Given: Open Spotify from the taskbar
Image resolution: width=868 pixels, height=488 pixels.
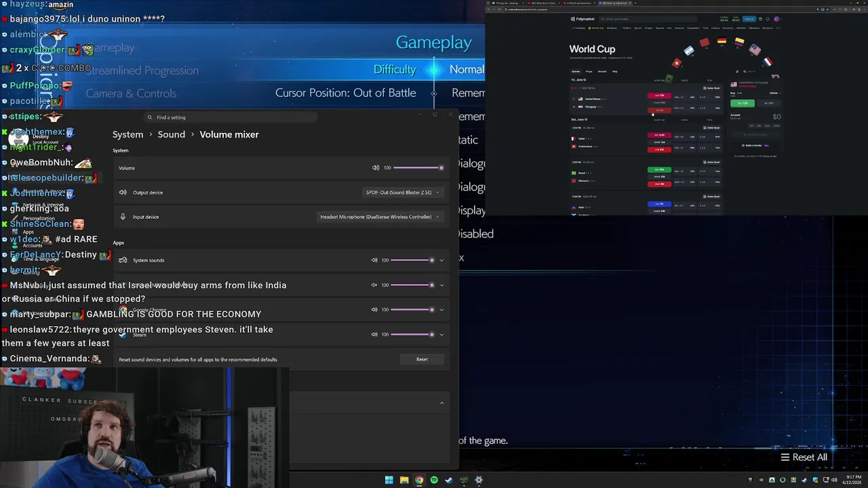Looking at the screenshot, I should pyautogui.click(x=434, y=480).
